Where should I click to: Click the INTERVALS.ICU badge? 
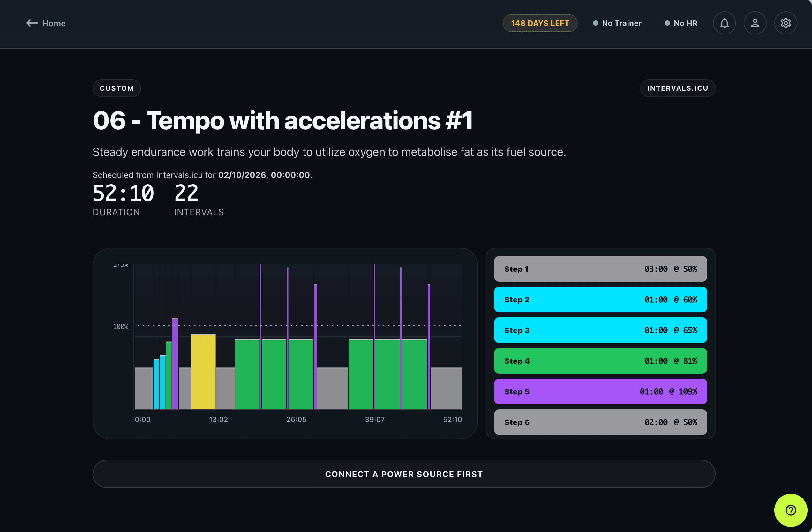[x=678, y=88]
